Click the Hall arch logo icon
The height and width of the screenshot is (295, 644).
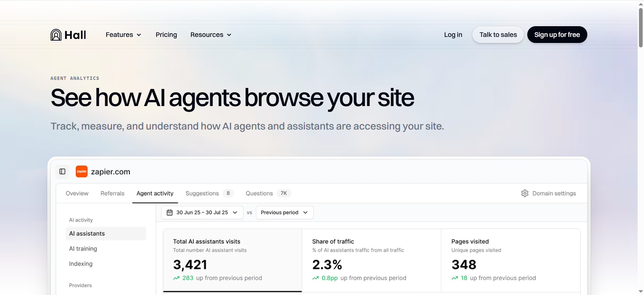56,35
